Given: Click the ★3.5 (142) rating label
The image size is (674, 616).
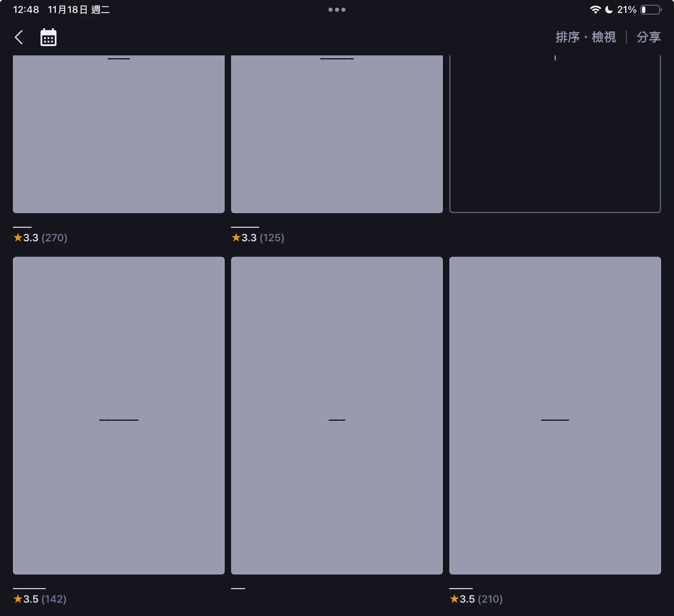Looking at the screenshot, I should point(40,599).
